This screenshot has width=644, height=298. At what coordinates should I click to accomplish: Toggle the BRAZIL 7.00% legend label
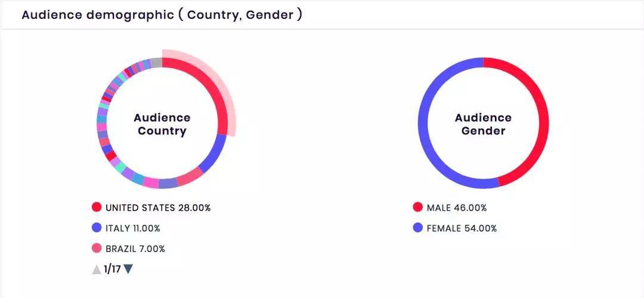[x=135, y=248]
